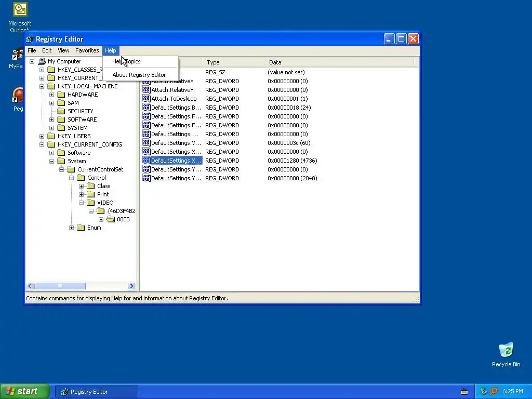The width and height of the screenshot is (532, 399).
Task: Click DWORD icon of row with data 2048
Action: 146,178
